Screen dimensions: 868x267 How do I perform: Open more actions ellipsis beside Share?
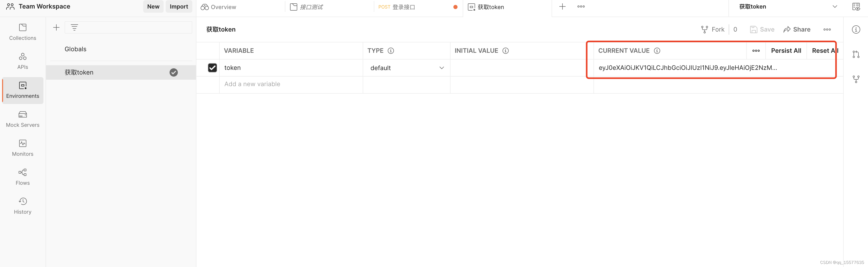(827, 30)
